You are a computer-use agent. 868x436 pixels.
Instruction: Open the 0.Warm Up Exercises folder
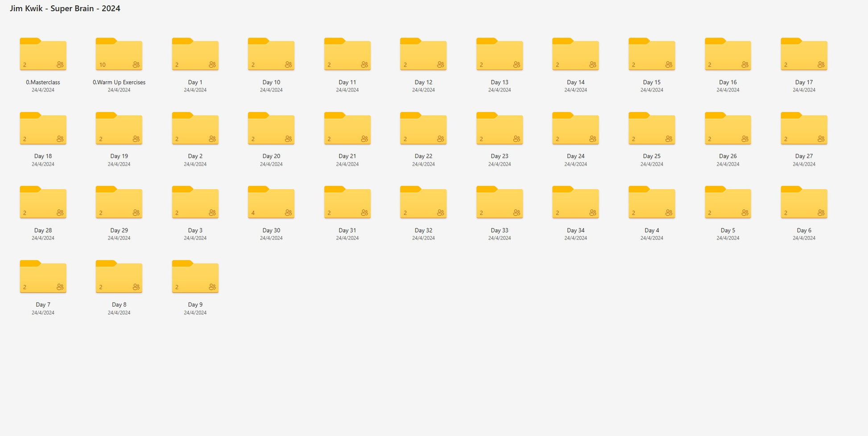[119, 54]
